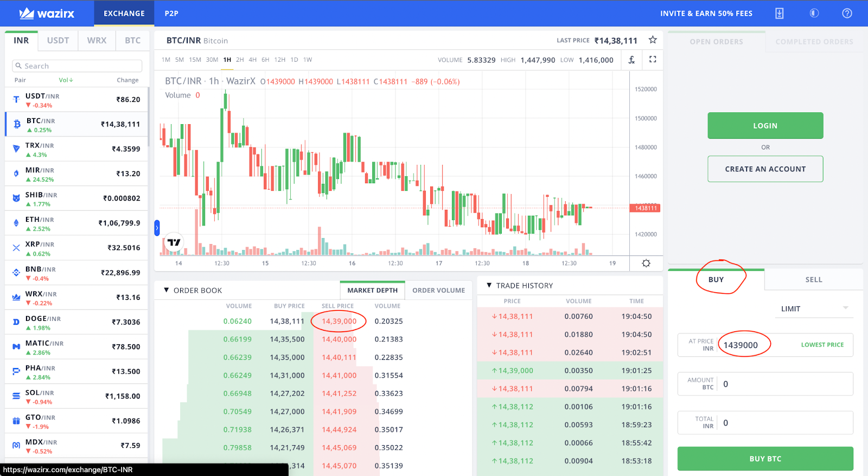Screen dimensions: 868x476
Task: Set chart interval to 5M
Action: pyautogui.click(x=180, y=60)
